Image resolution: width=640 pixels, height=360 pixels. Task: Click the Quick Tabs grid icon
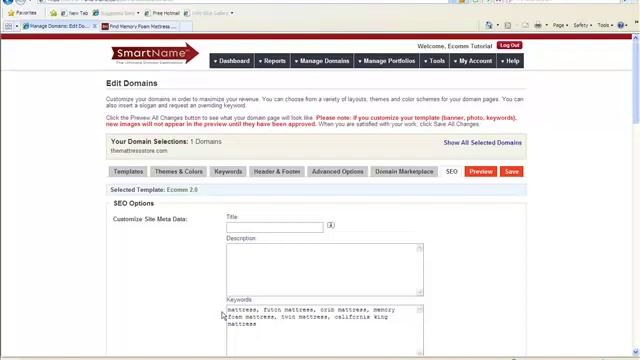8,26
